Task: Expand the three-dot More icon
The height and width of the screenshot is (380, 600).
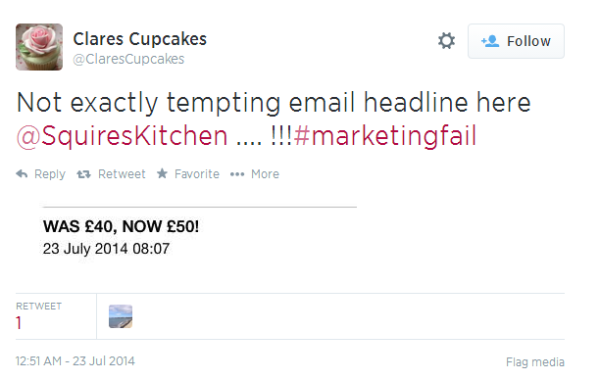Action: coord(237,175)
